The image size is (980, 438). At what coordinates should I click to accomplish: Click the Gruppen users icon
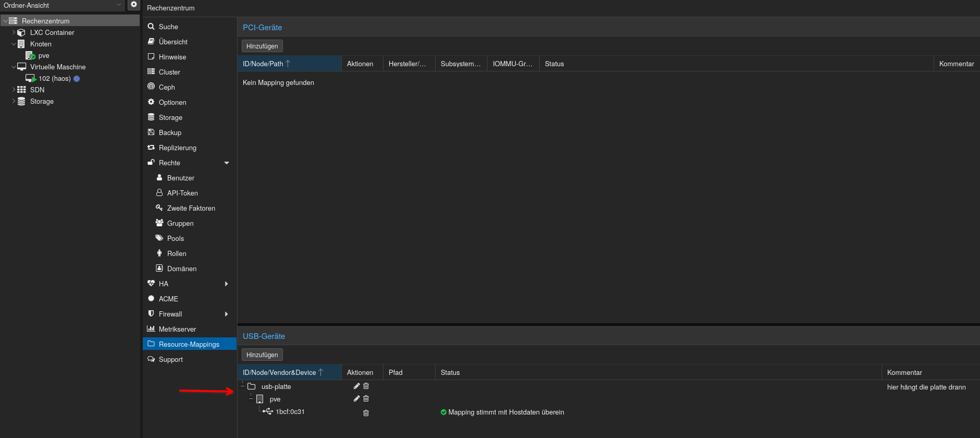point(159,223)
